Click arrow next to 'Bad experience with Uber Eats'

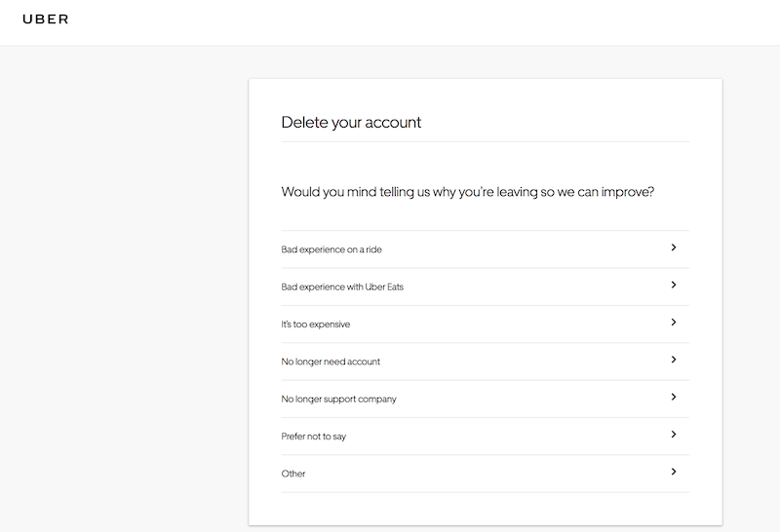pos(674,285)
